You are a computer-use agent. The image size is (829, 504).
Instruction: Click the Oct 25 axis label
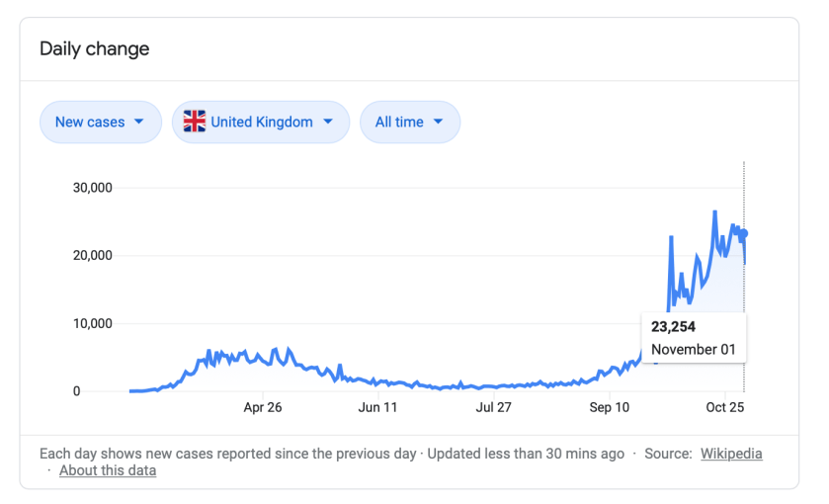[x=723, y=407]
